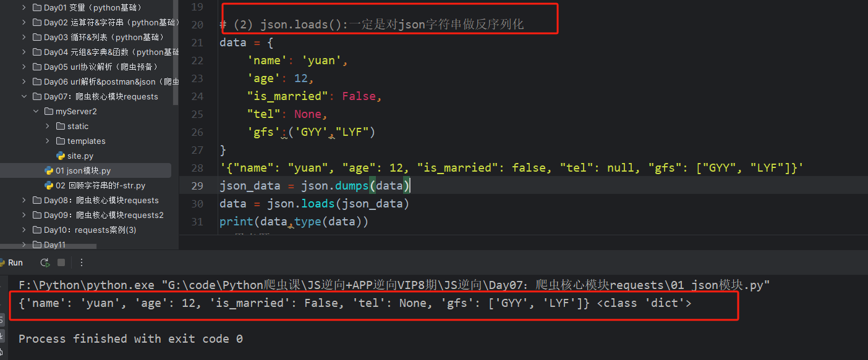Expand the templates folder chevron

click(48, 141)
